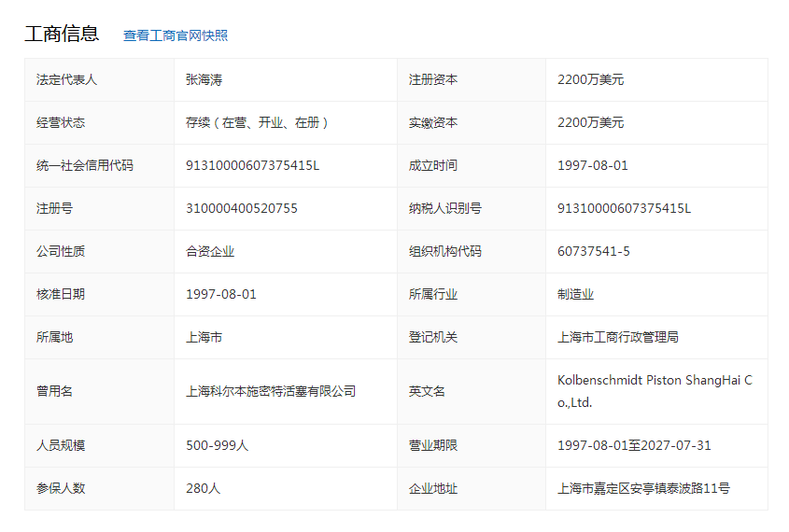Select registration number 310000400520755
Image resolution: width=789 pixels, height=532 pixels.
point(242,209)
